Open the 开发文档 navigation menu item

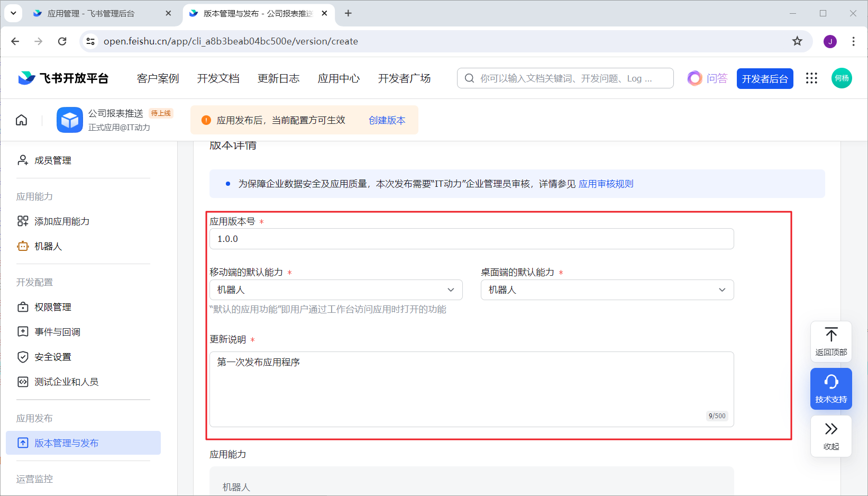click(x=218, y=78)
